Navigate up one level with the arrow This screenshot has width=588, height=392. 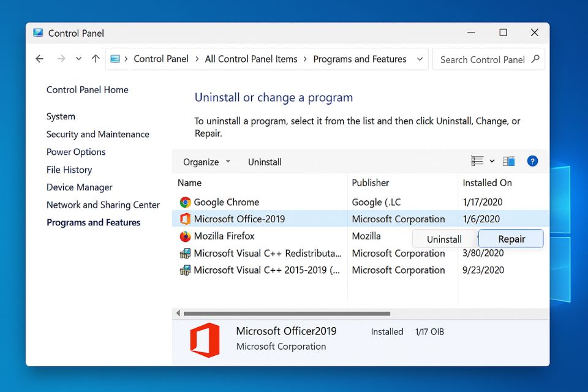(96, 59)
